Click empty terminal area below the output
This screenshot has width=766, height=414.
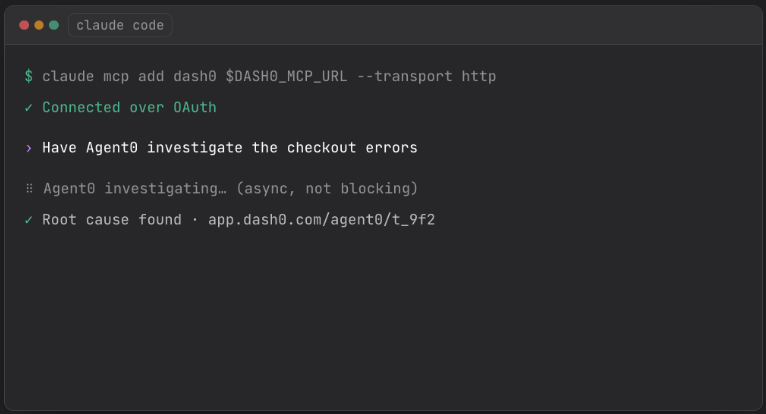pos(383,318)
